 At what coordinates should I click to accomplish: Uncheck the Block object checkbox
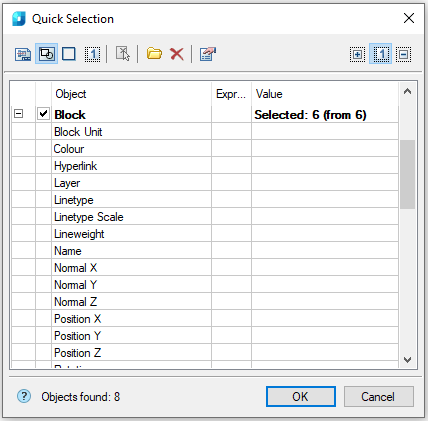(43, 114)
